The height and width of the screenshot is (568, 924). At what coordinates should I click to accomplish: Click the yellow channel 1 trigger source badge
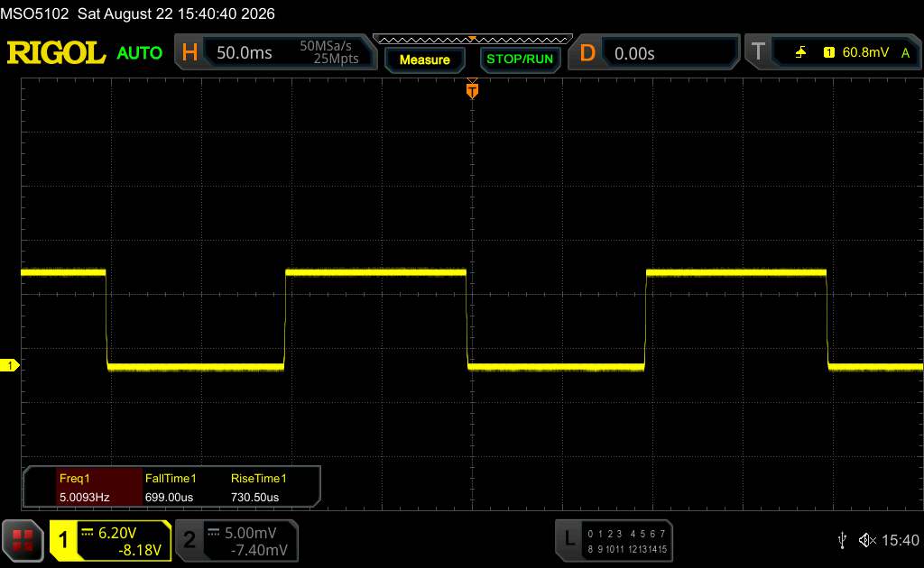[829, 52]
